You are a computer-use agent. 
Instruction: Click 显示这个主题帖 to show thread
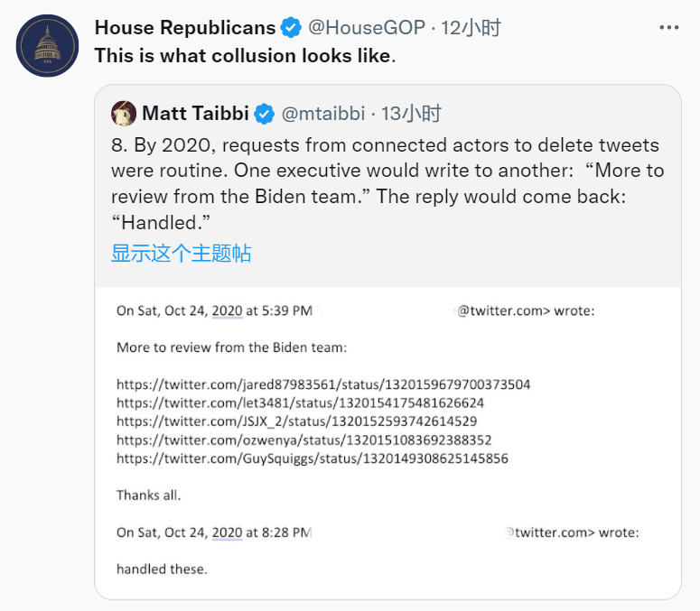coord(181,253)
